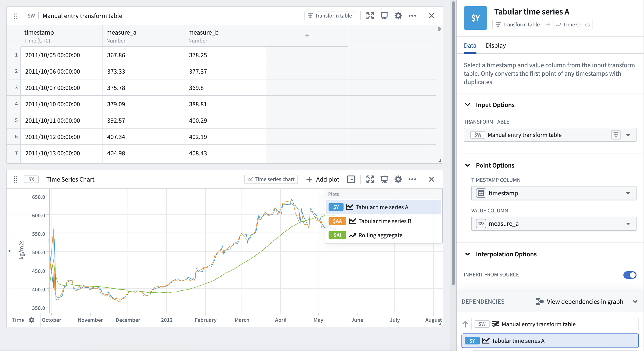The image size is (644, 351).
Task: Click Time series chart type button
Action: click(271, 179)
